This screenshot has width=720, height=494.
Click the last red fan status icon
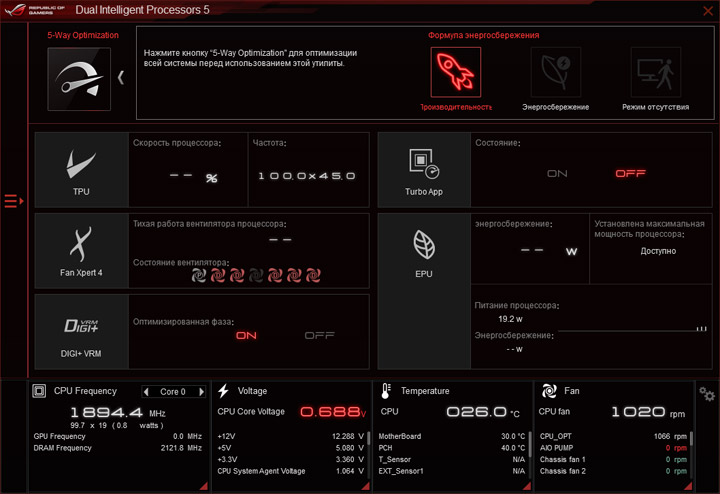click(313, 275)
